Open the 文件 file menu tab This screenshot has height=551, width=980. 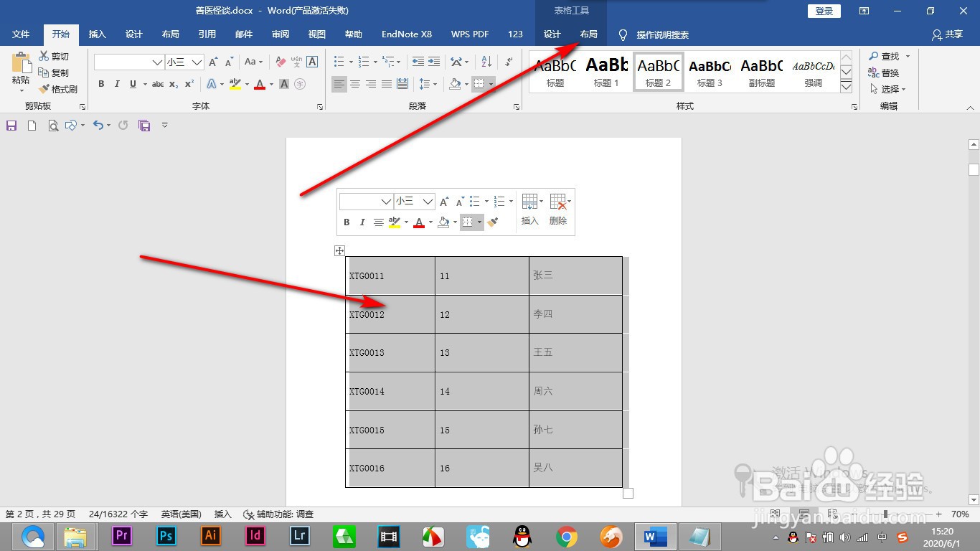(x=21, y=34)
